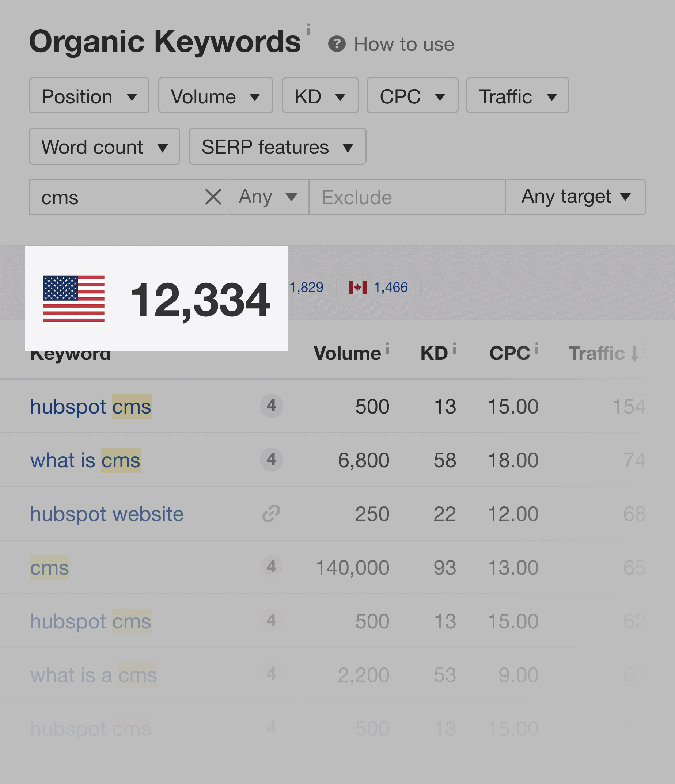Viewport: 675px width, 784px height.
Task: Sort by the Volume column header
Action: [x=347, y=353]
